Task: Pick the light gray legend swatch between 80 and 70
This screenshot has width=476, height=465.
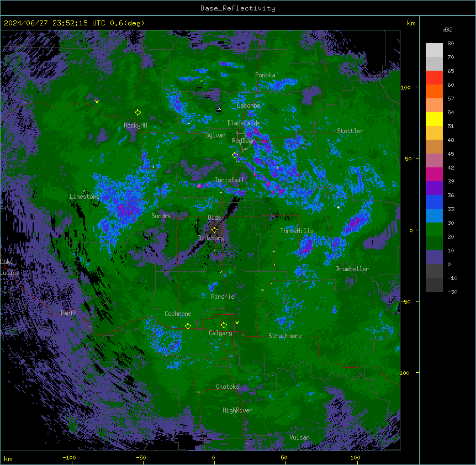Action: pyautogui.click(x=434, y=50)
